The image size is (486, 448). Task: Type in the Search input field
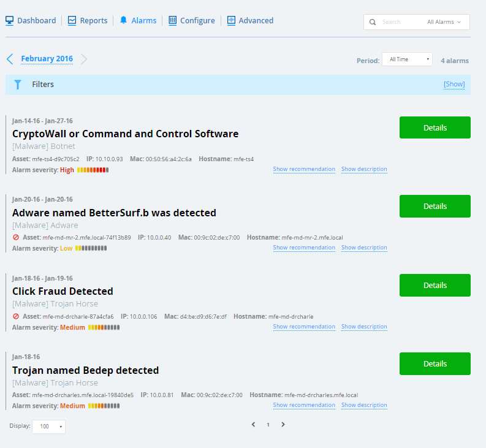[398, 22]
